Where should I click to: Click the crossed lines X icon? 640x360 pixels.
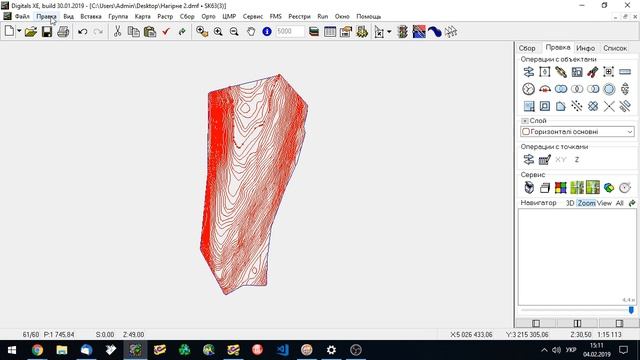pos(609,106)
